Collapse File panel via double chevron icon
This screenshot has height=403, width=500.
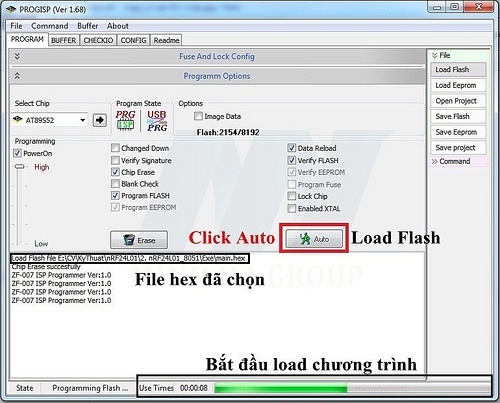434,55
